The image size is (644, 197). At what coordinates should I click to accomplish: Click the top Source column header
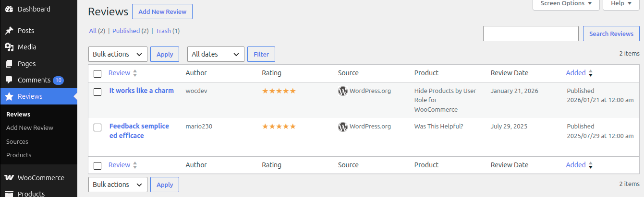tap(348, 73)
